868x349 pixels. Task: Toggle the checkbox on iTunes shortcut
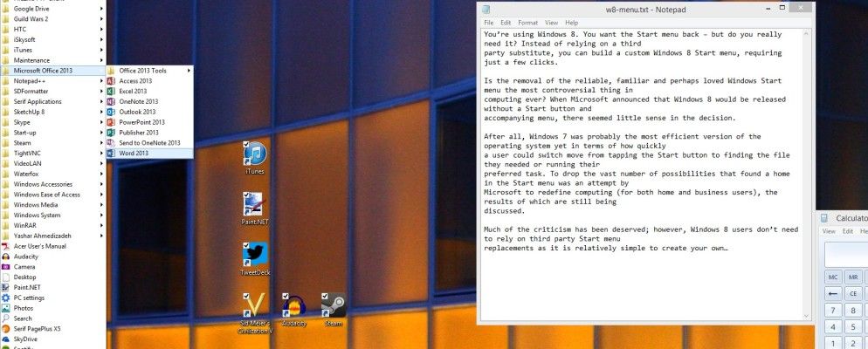click(x=245, y=144)
